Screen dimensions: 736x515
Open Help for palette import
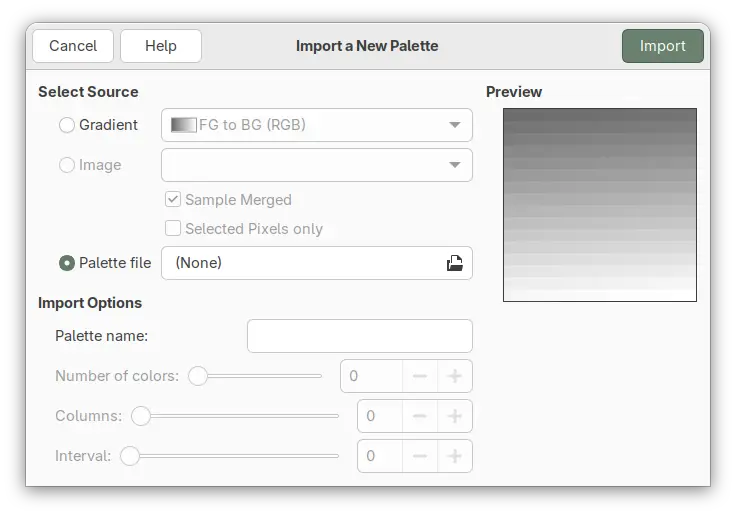point(161,46)
